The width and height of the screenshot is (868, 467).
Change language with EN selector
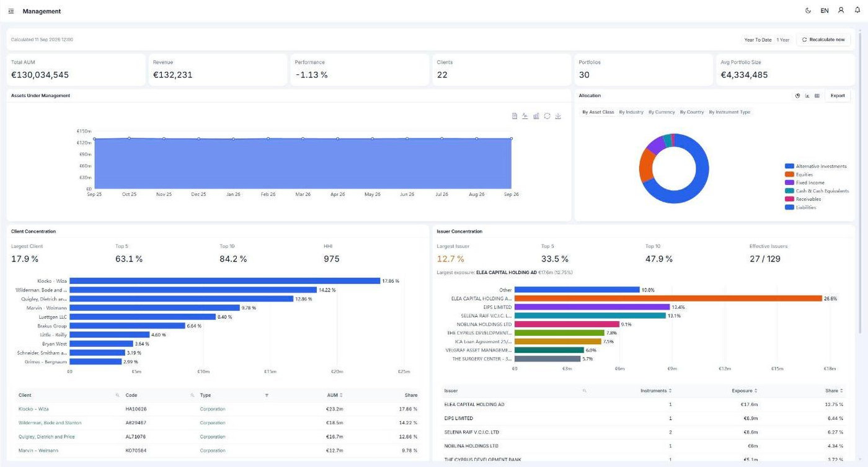tap(825, 11)
